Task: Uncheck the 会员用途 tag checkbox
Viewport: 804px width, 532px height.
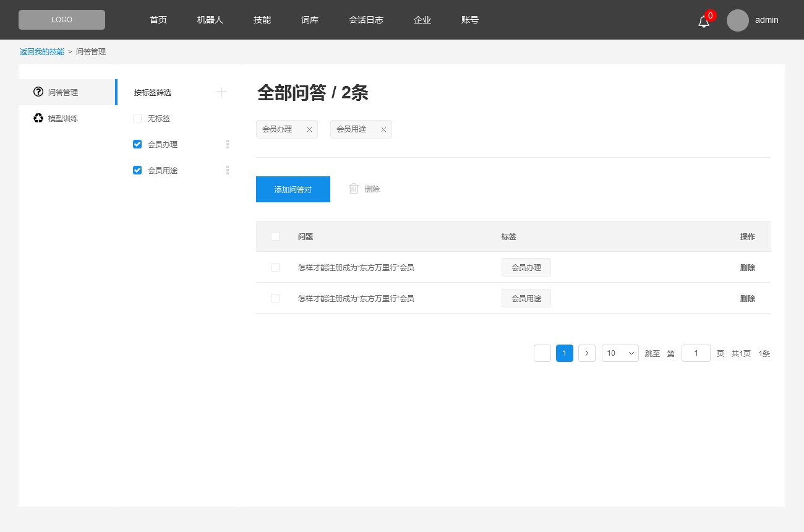Action: pyautogui.click(x=137, y=170)
